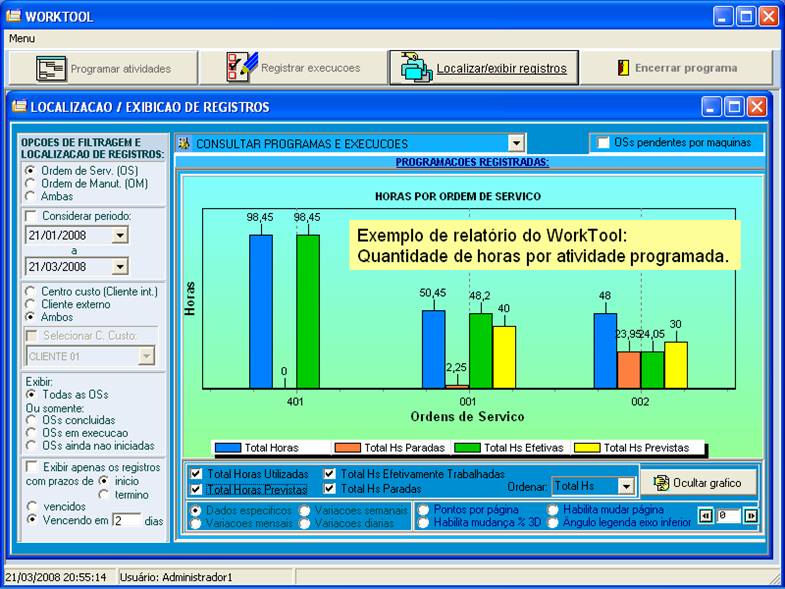Click orange Total Hs Paradas legend swatch
The height and width of the screenshot is (589, 785).
[x=348, y=448]
